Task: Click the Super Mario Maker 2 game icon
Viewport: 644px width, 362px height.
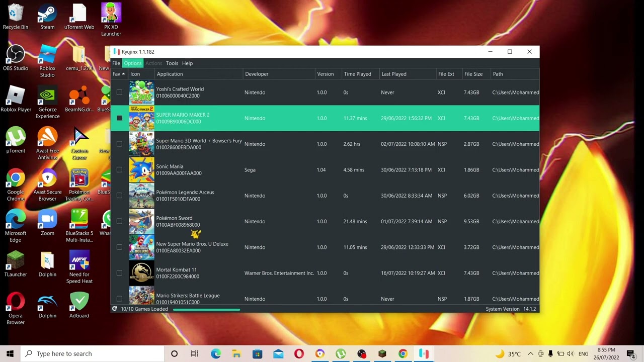Action: 141,118
